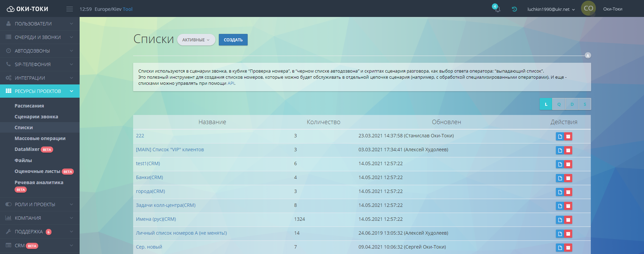This screenshot has width=644, height=254.
Task: Open the luchkin1990@ukr.net account dropdown
Action: coord(551,9)
